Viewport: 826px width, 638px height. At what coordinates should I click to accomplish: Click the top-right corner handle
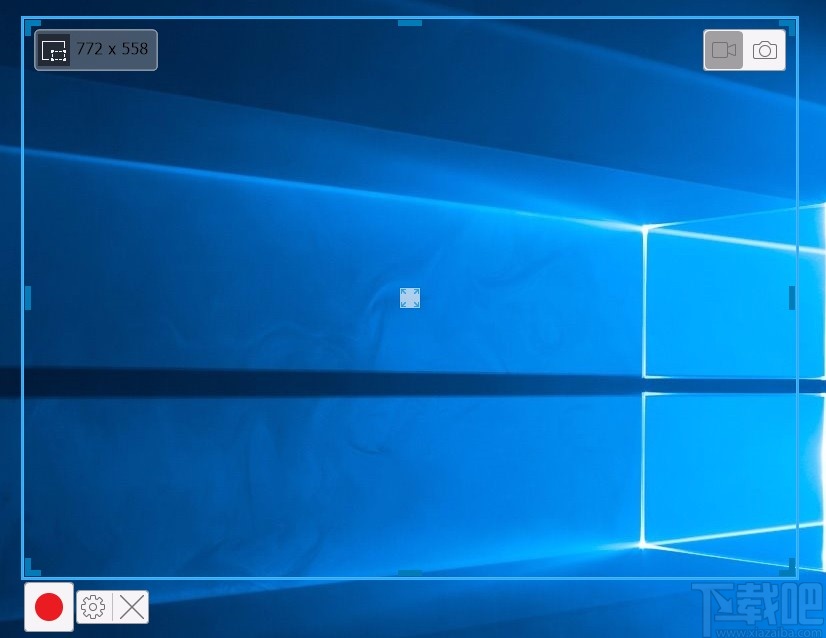[x=788, y=26]
